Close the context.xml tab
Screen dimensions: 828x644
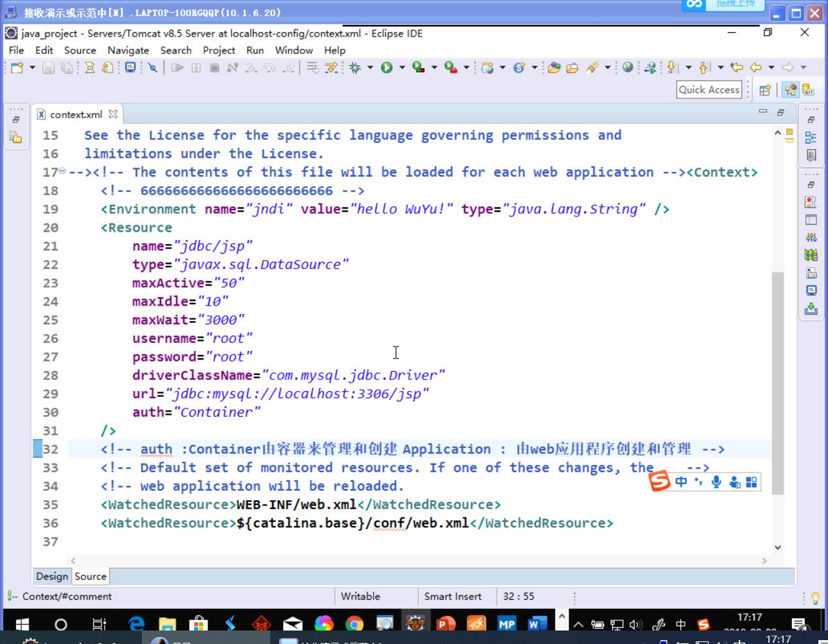(x=113, y=114)
